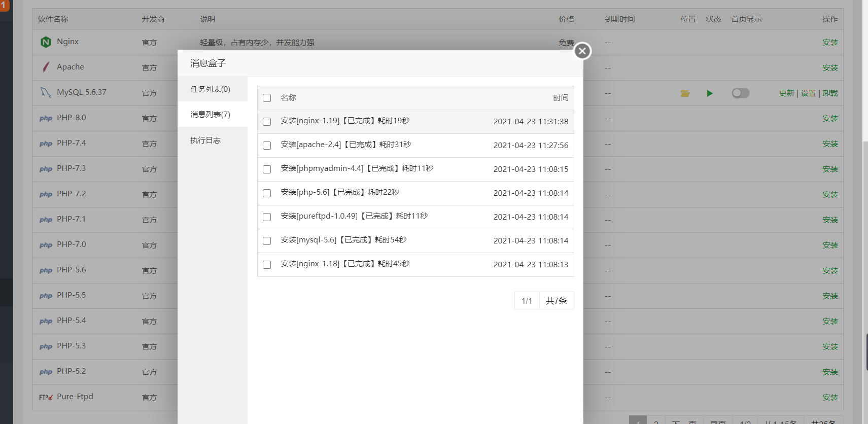Click the 名称 column header
868x424 pixels.
coord(288,98)
